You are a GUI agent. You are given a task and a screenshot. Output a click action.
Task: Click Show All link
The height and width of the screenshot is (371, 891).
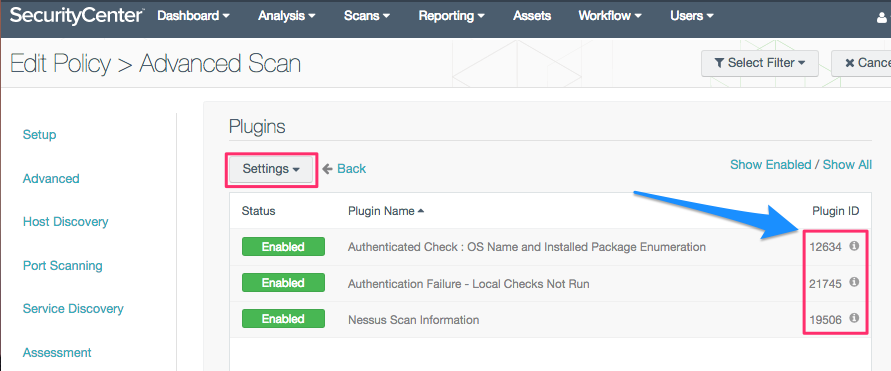click(847, 165)
